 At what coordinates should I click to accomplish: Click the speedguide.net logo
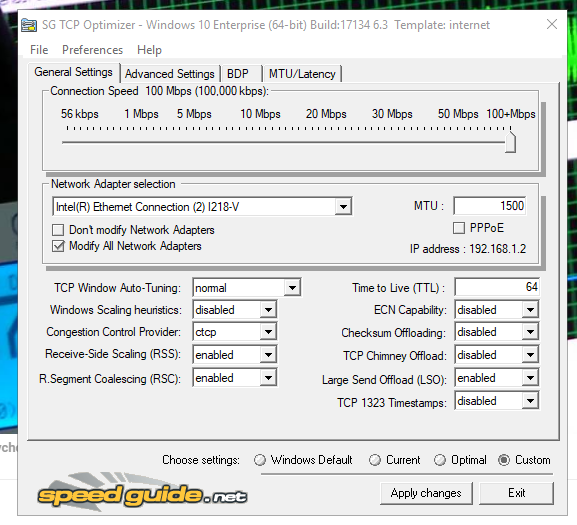[143, 493]
